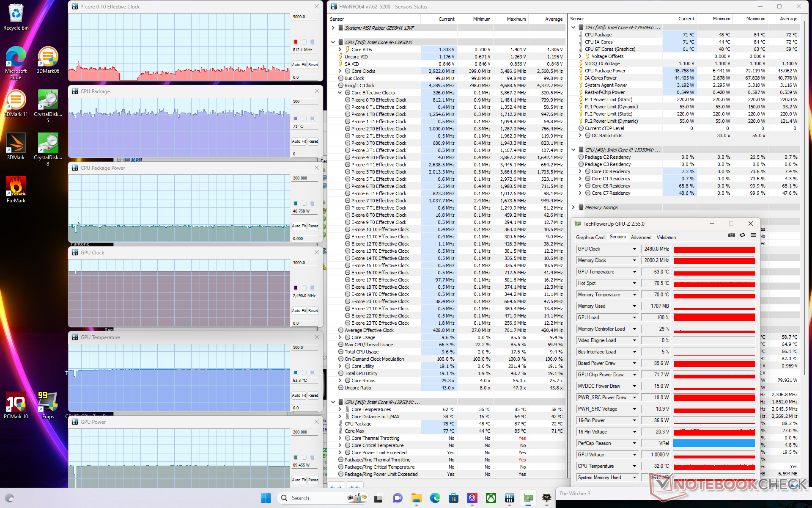
Task: Click the GPU-Z refresh icon
Action: pos(742,235)
